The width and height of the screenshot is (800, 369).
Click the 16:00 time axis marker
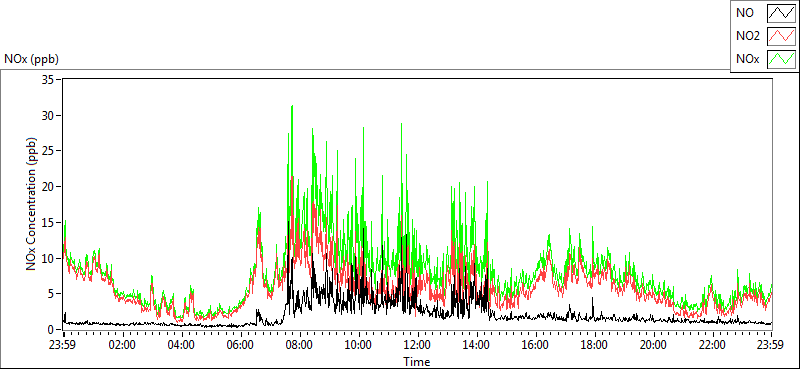tap(535, 344)
